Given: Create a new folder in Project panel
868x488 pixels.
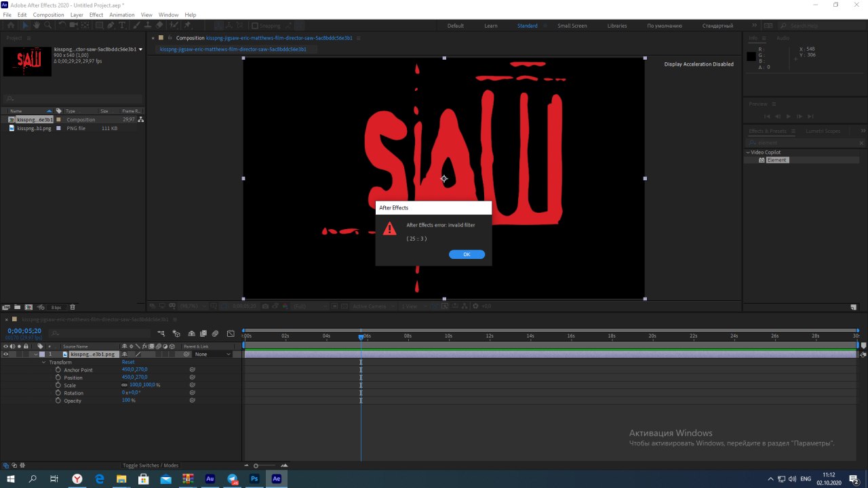Looking at the screenshot, I should pos(18,307).
